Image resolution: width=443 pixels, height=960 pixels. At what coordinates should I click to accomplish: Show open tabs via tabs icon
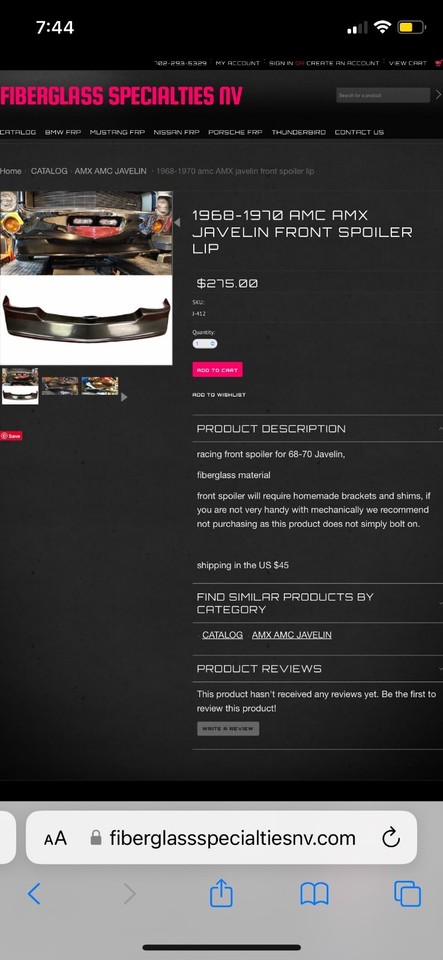408,894
